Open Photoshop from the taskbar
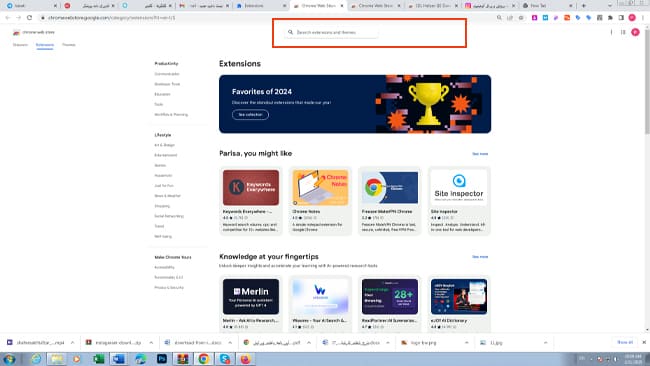The width and height of the screenshot is (650, 366). click(x=162, y=359)
